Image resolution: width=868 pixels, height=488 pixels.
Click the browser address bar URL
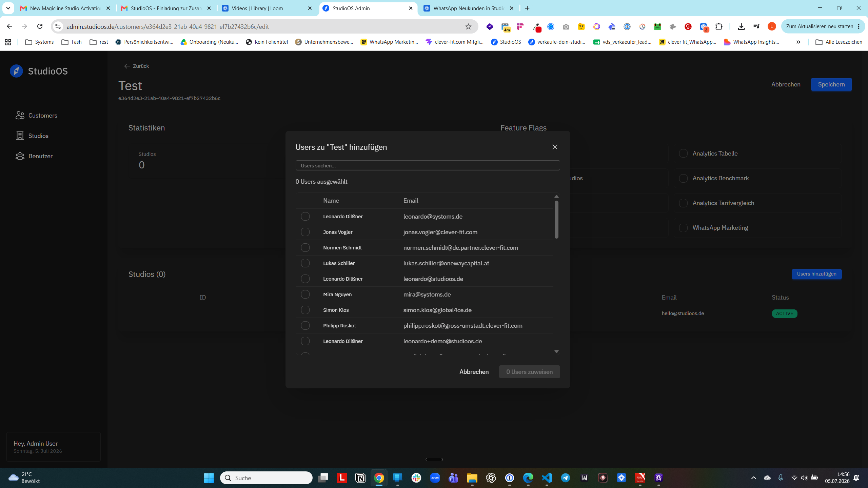click(x=167, y=26)
